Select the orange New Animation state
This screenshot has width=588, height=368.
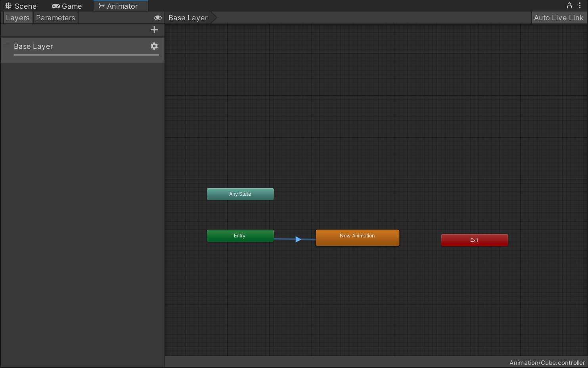(x=357, y=237)
